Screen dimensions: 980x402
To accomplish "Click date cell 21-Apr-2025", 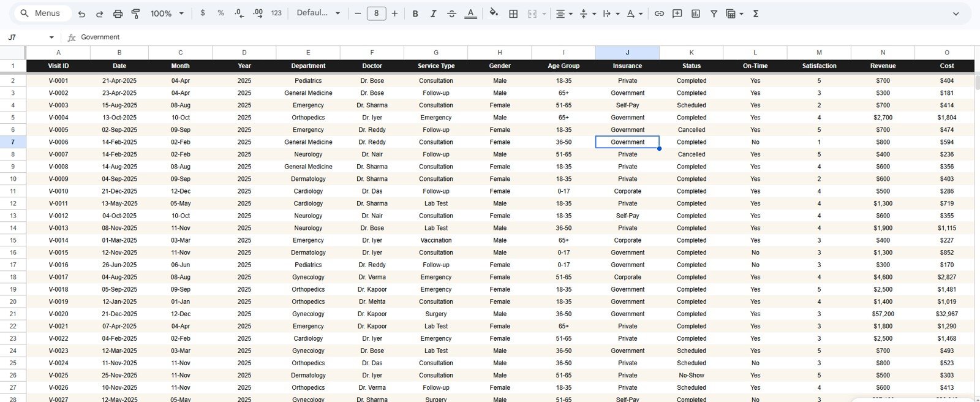I will (119, 81).
